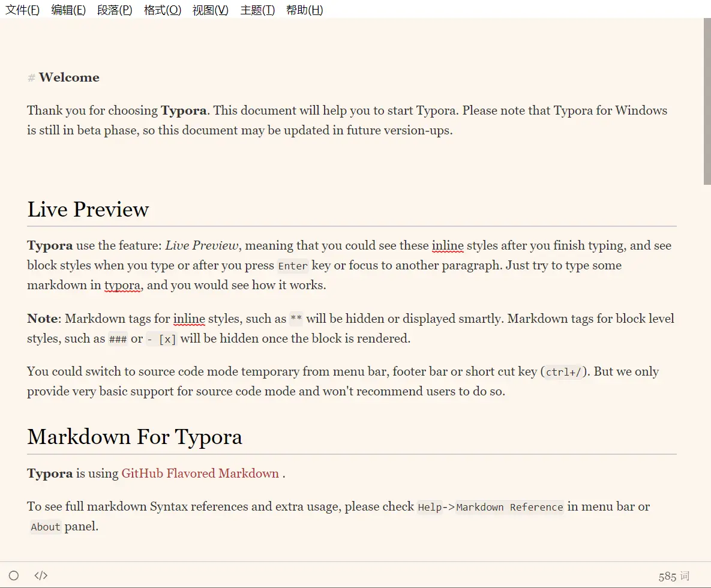Switch to source code mode icon

tap(41, 575)
